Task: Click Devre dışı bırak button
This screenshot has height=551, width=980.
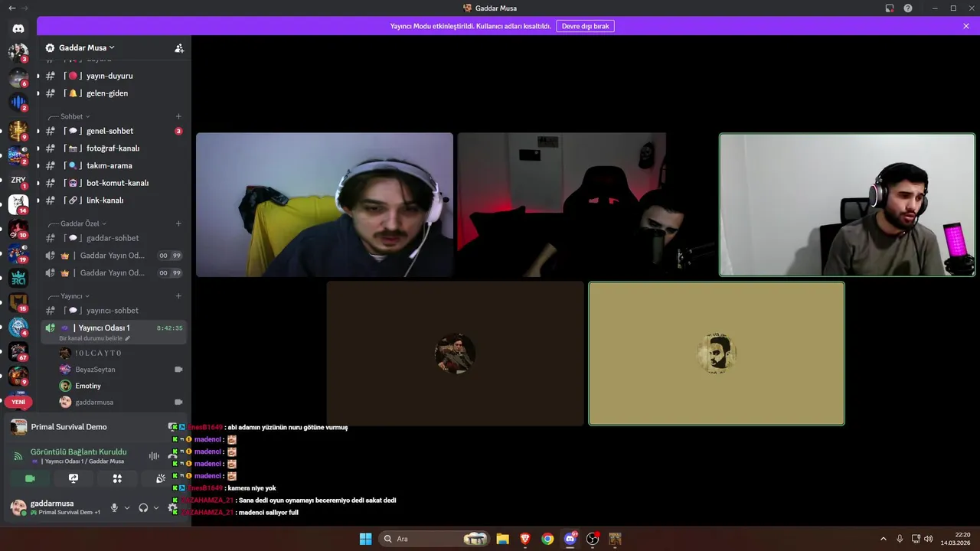Action: pos(586,26)
